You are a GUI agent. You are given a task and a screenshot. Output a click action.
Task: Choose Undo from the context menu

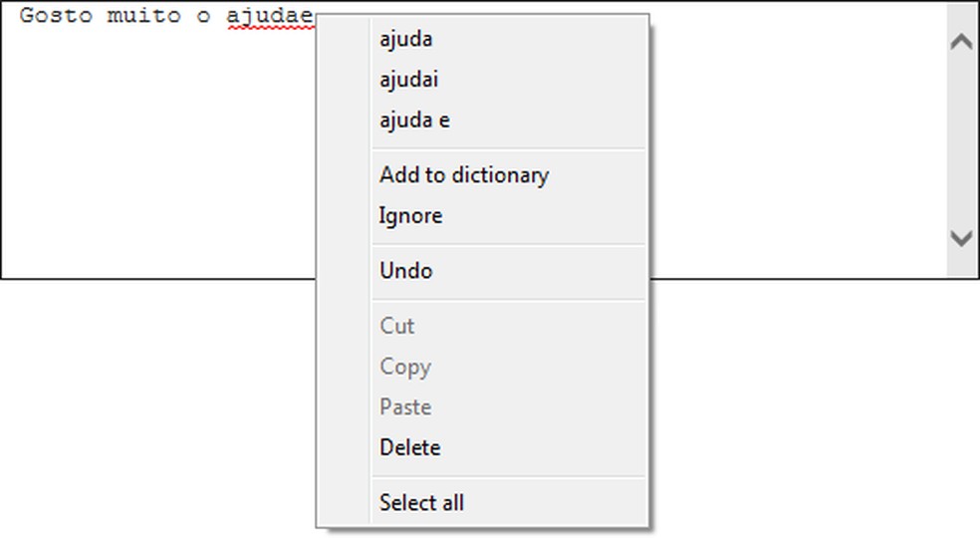click(405, 271)
